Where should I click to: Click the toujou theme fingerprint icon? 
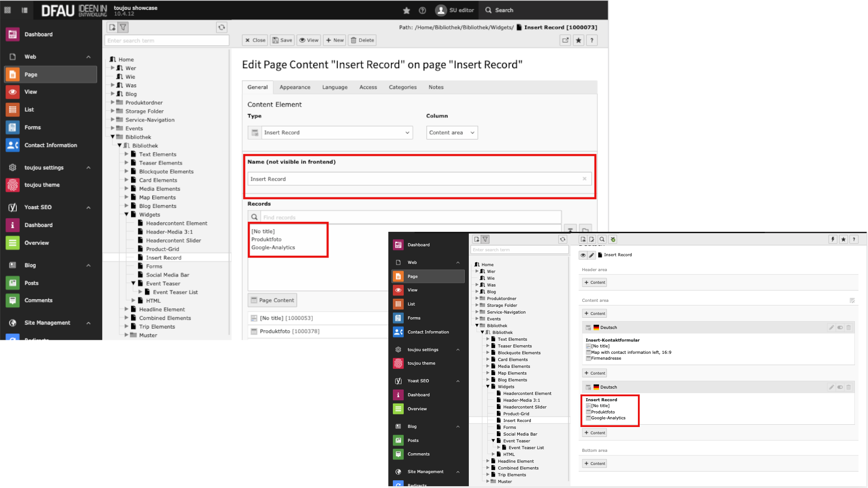coord(12,185)
